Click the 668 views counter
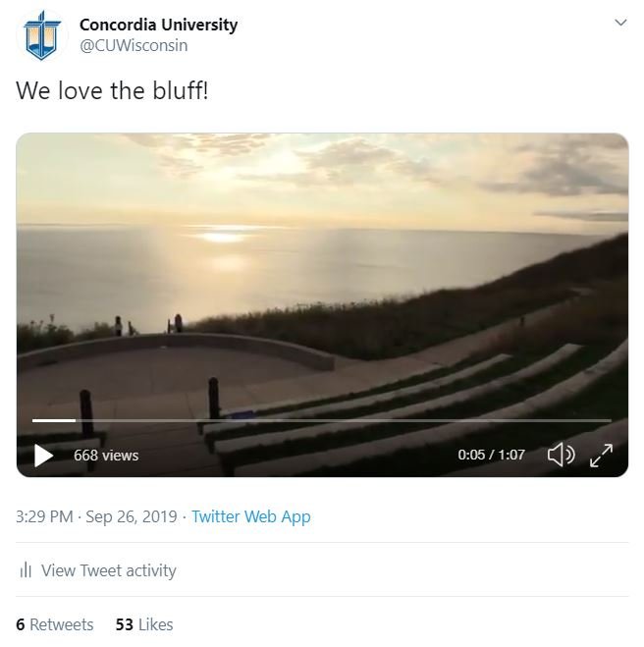This screenshot has height=647, width=644. click(106, 456)
